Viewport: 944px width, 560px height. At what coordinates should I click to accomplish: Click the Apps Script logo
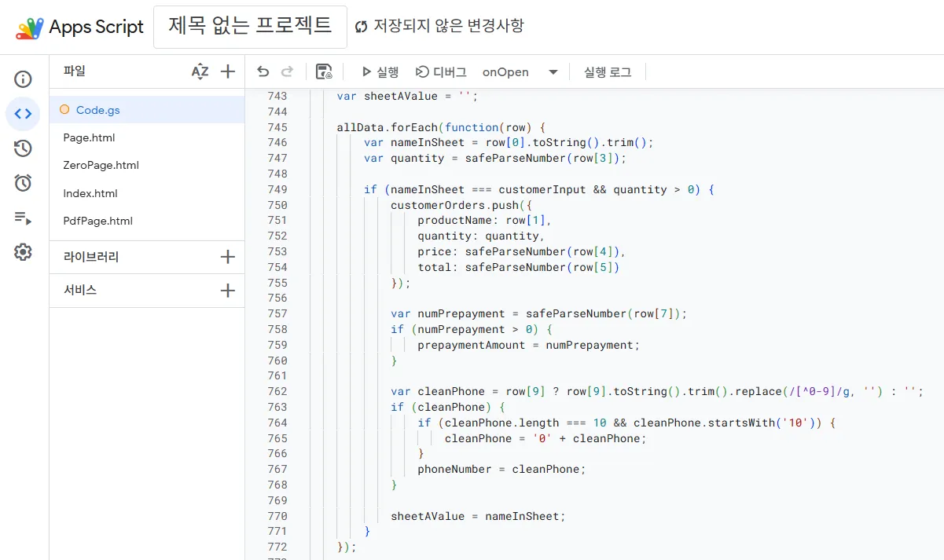click(30, 27)
